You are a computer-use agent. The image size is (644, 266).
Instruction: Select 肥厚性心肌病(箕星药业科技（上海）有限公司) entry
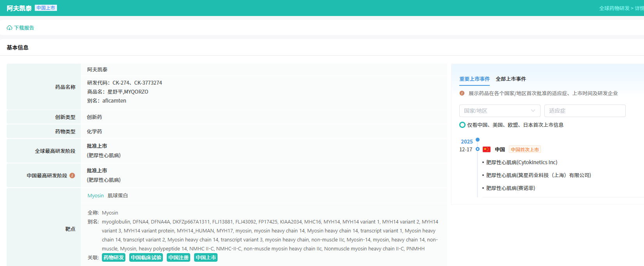[x=539, y=175]
